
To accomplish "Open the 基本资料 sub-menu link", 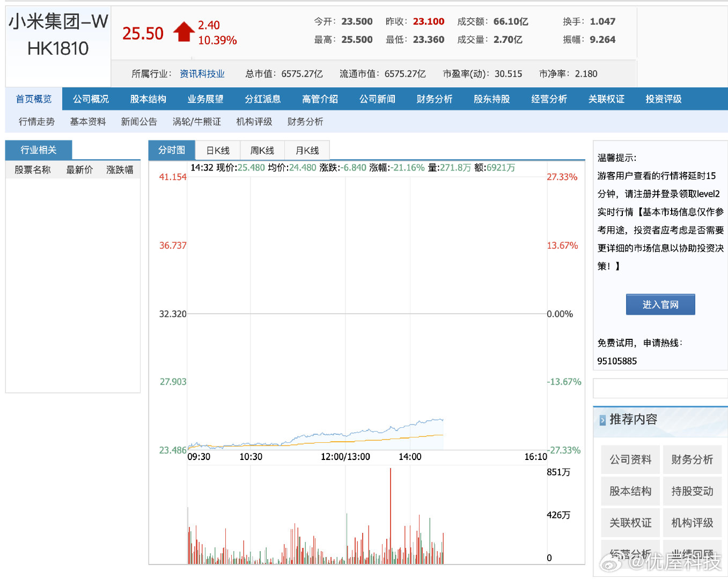I will [88, 122].
